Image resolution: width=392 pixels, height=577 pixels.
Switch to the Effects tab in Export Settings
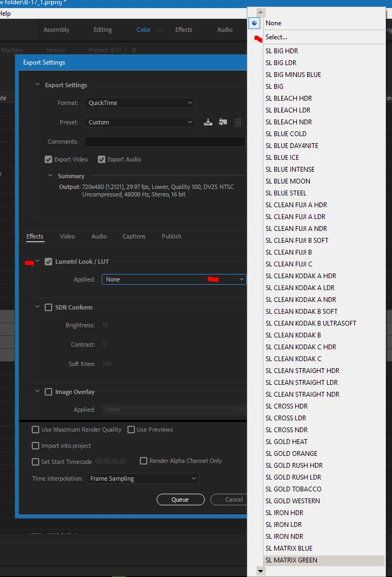tap(35, 236)
